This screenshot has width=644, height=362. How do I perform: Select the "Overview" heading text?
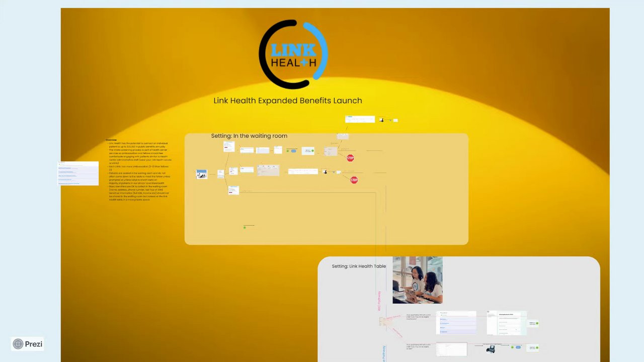(x=111, y=140)
